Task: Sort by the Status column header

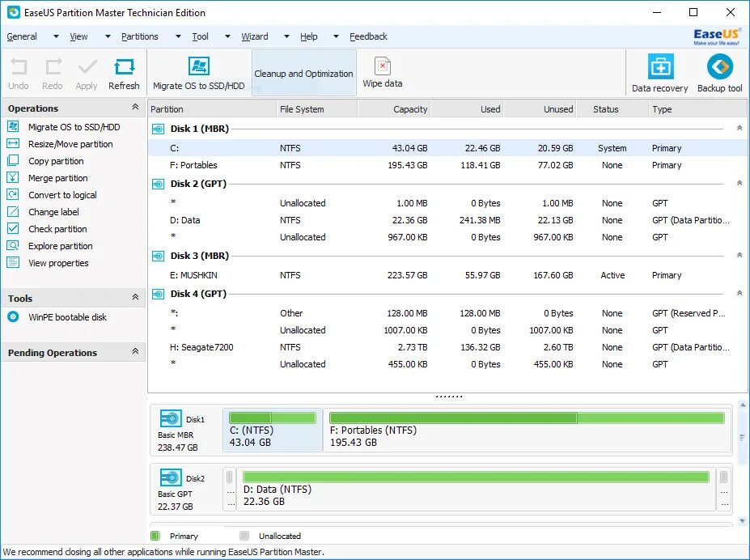Action: pyautogui.click(x=612, y=109)
